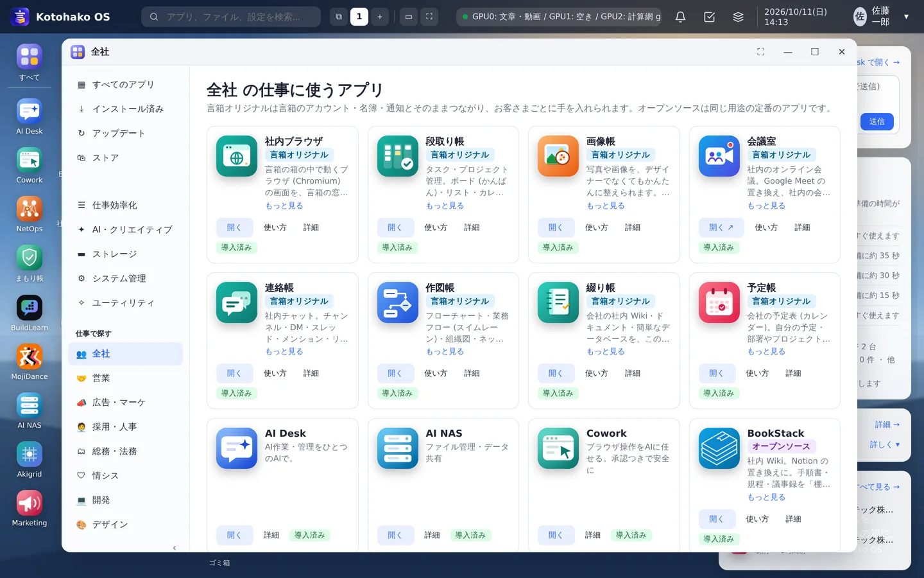Click the search field in top bar
This screenshot has height=578, width=924.
click(231, 17)
